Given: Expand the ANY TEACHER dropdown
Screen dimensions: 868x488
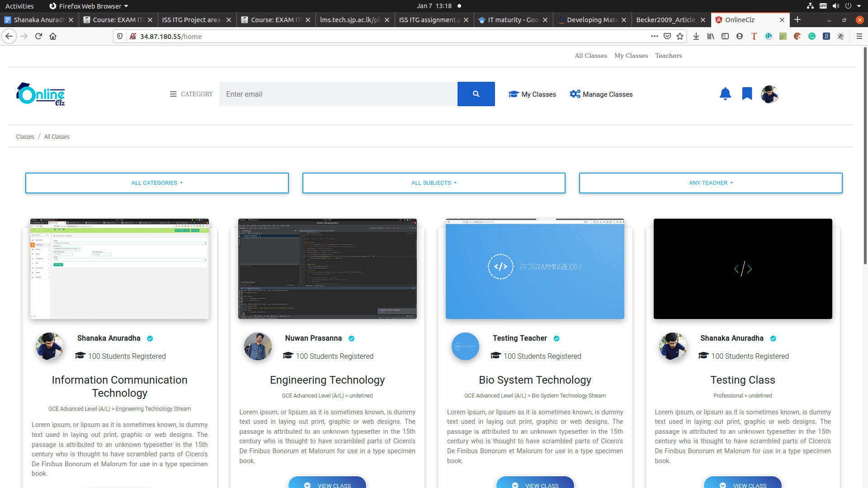Looking at the screenshot, I should (710, 183).
